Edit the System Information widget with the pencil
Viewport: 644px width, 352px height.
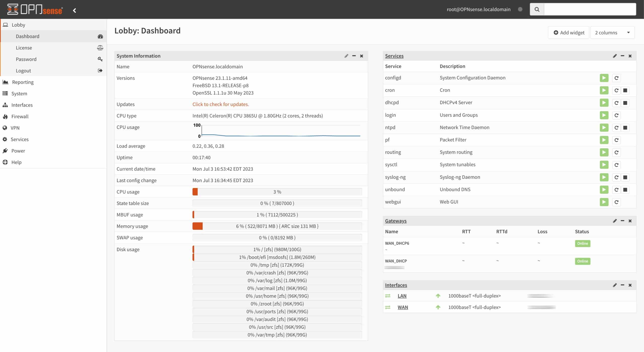[x=346, y=56]
